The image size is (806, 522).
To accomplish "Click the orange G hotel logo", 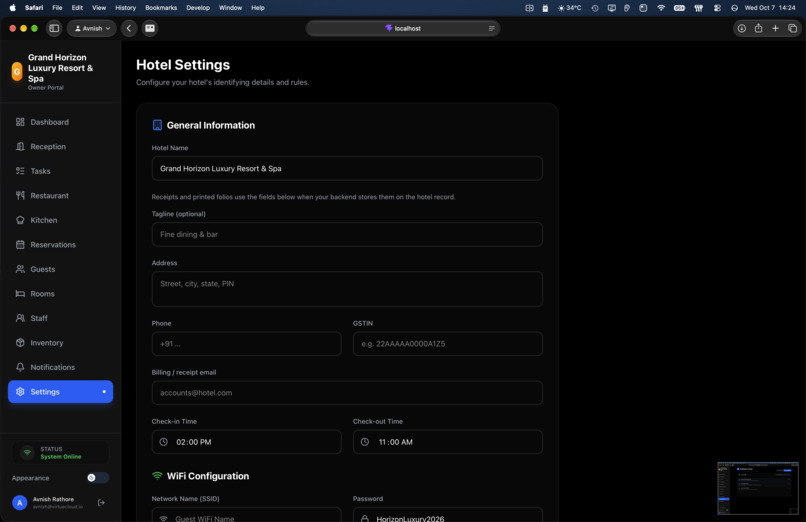I will (17, 71).
